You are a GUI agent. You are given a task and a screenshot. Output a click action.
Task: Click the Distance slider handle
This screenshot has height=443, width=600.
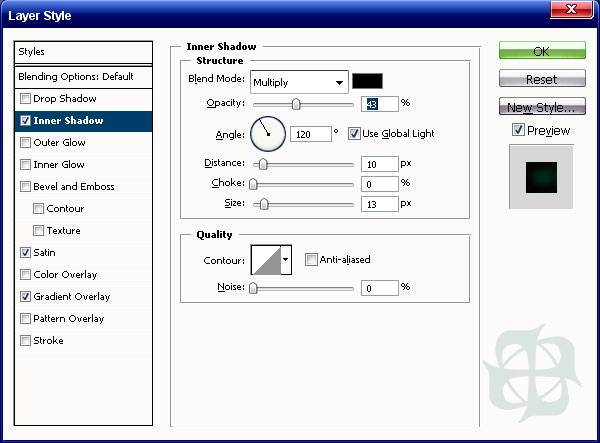click(x=262, y=164)
